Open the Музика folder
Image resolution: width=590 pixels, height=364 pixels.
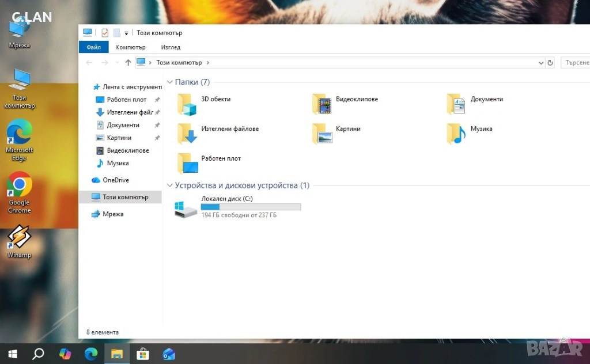point(456,134)
